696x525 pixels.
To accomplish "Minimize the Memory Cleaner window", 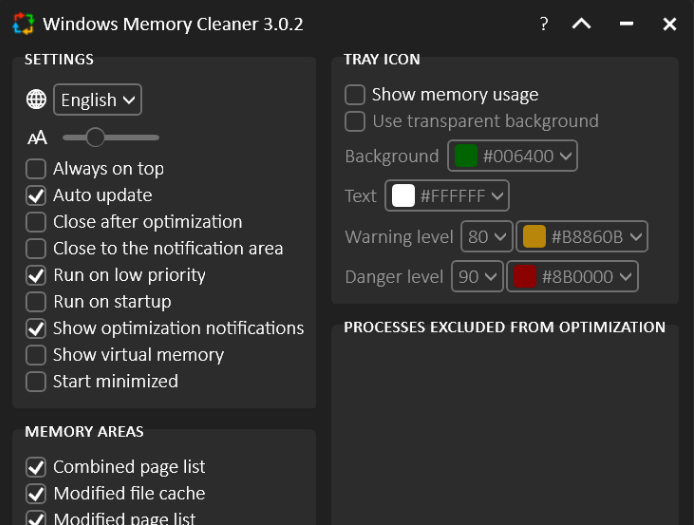I will pyautogui.click(x=626, y=24).
